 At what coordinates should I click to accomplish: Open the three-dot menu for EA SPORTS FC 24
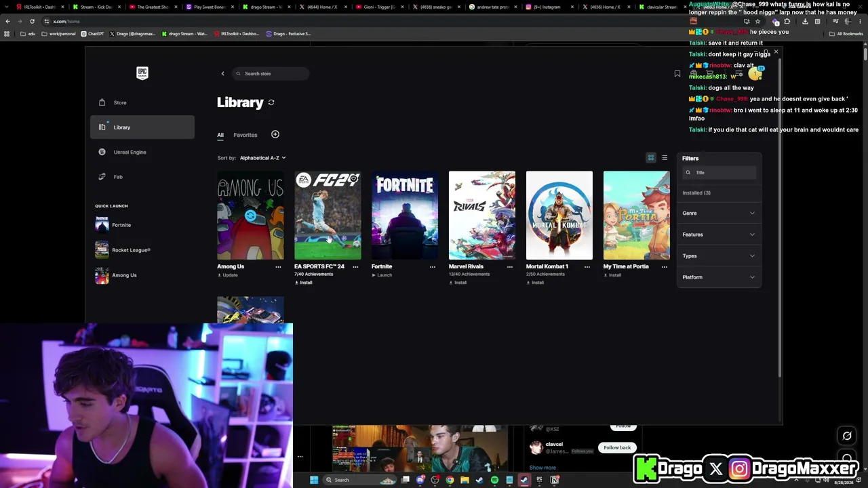[355, 267]
